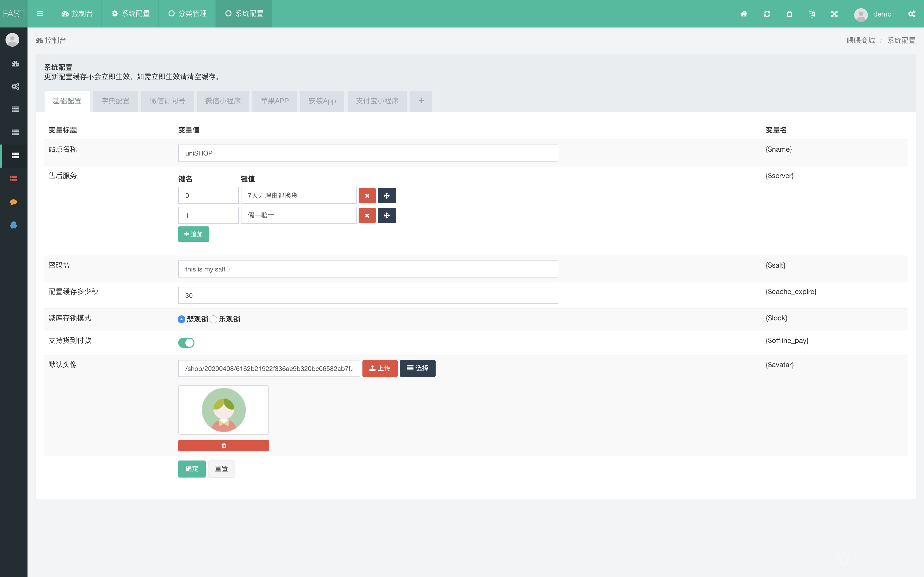Delete the 7天无理由退换货 row

[x=367, y=196]
